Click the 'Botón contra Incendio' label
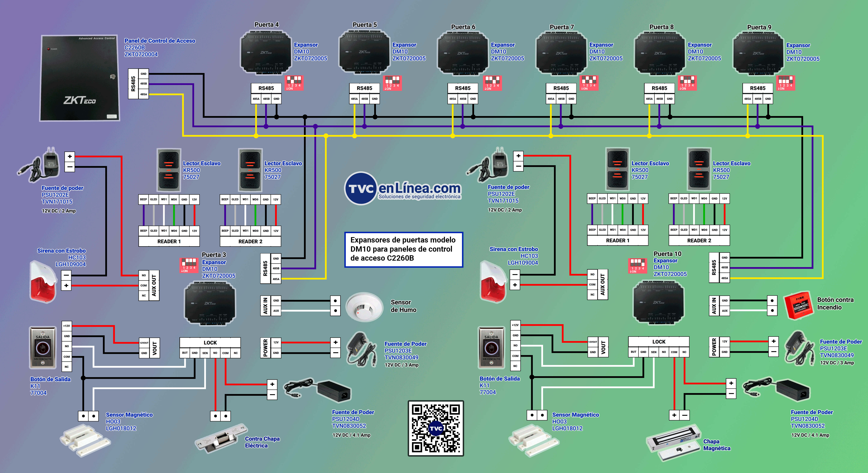Viewport: 868px width, 473px height. [x=835, y=303]
